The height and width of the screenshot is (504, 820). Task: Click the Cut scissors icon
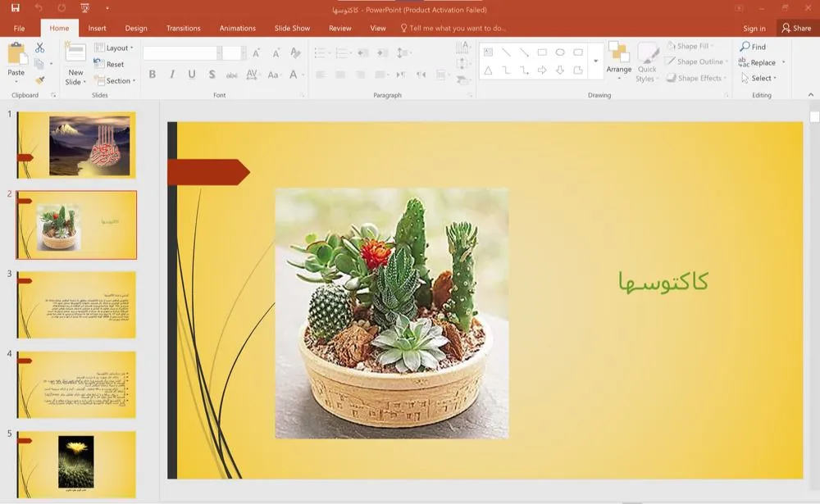tap(40, 48)
